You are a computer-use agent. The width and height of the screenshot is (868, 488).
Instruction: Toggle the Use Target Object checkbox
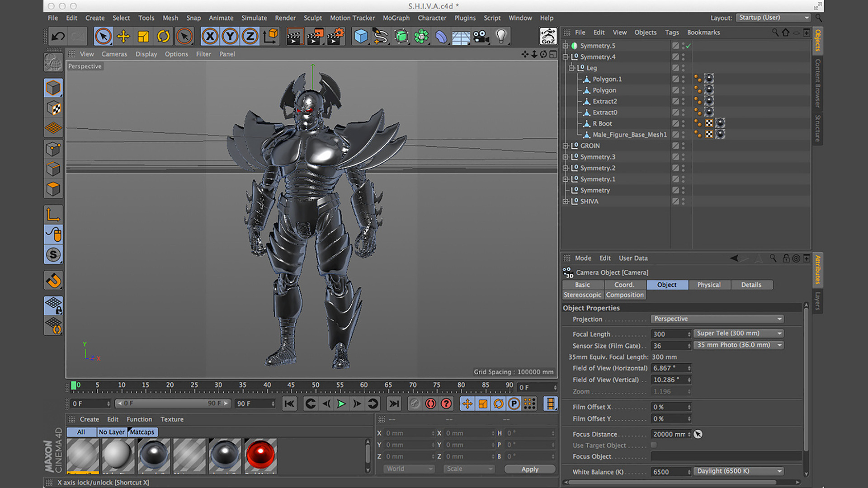tap(654, 445)
